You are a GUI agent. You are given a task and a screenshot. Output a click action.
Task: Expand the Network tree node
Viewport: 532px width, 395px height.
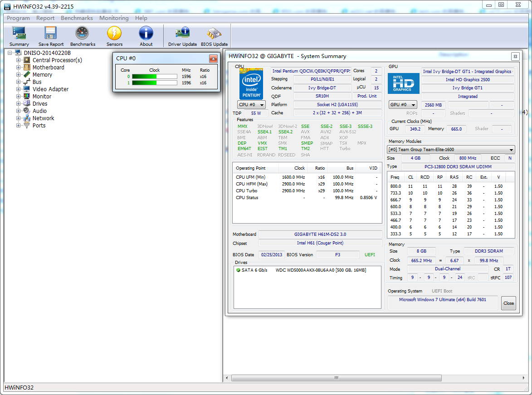click(x=18, y=118)
